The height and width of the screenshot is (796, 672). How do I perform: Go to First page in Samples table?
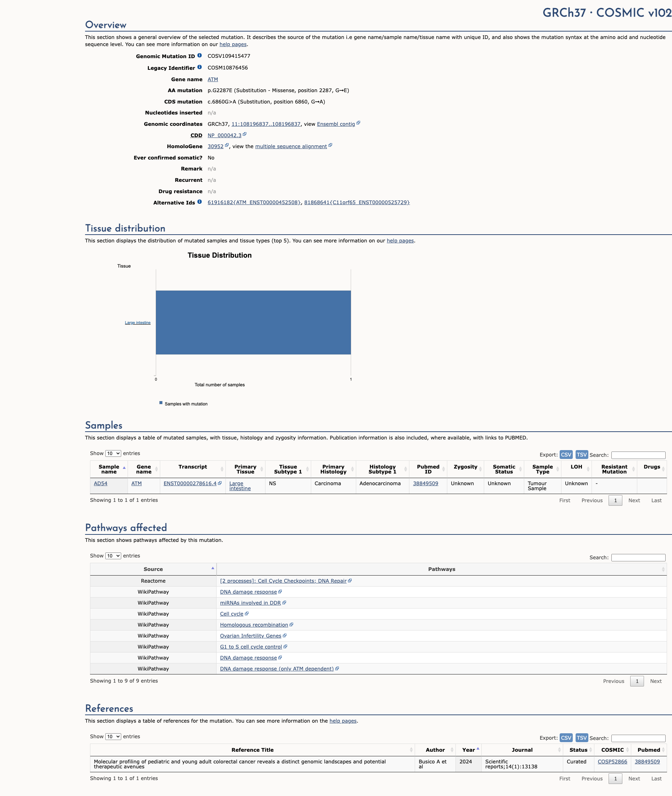pos(565,500)
